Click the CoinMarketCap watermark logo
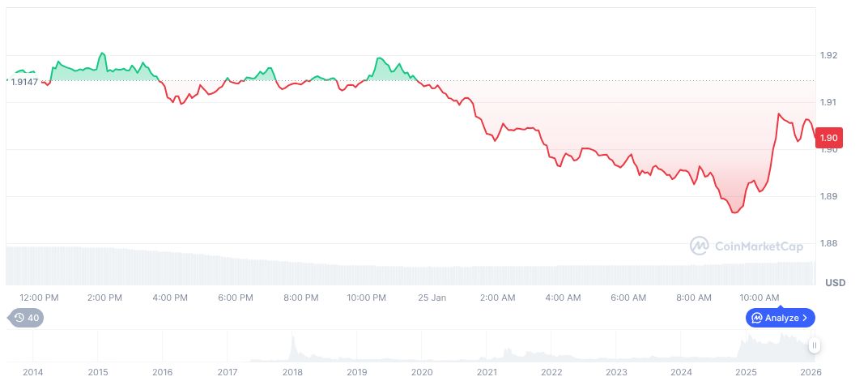This screenshot has width=868, height=381. pyautogui.click(x=700, y=245)
